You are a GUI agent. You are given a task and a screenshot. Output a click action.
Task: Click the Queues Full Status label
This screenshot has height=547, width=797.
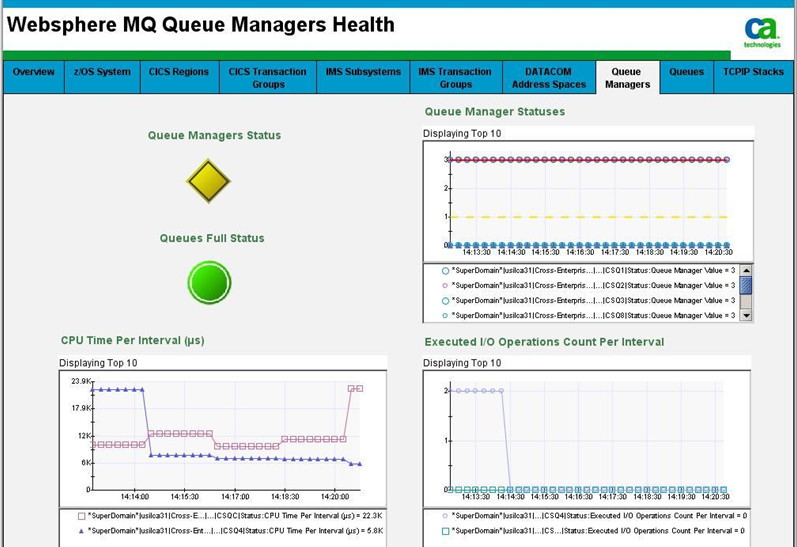(x=212, y=238)
